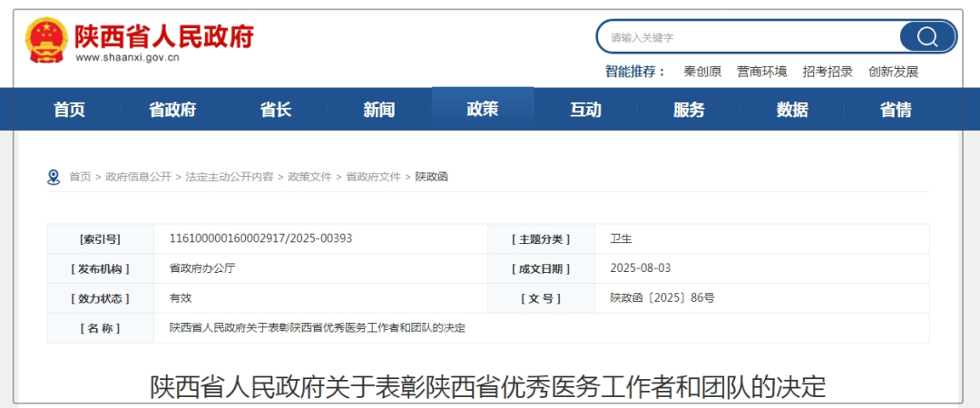
Task: Switch to the 政策 navigation tab
Action: [x=483, y=110]
